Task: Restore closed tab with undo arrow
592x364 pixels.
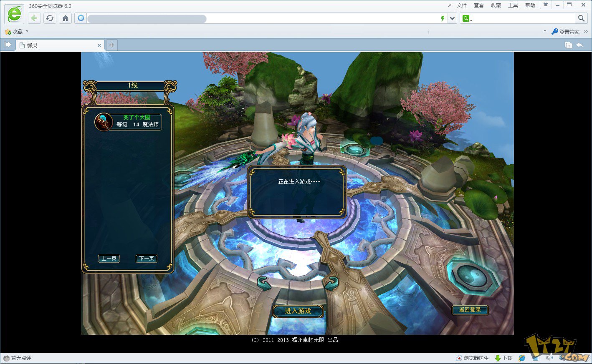Action: click(579, 45)
